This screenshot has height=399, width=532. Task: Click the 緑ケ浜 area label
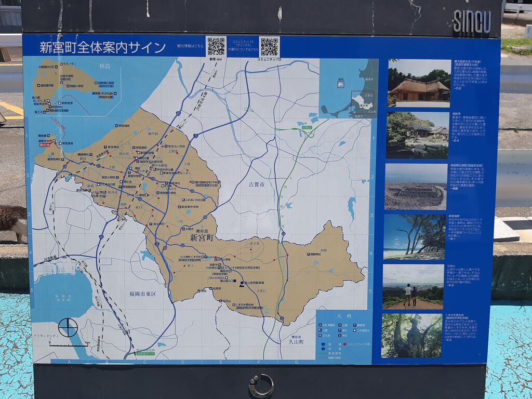point(153,134)
